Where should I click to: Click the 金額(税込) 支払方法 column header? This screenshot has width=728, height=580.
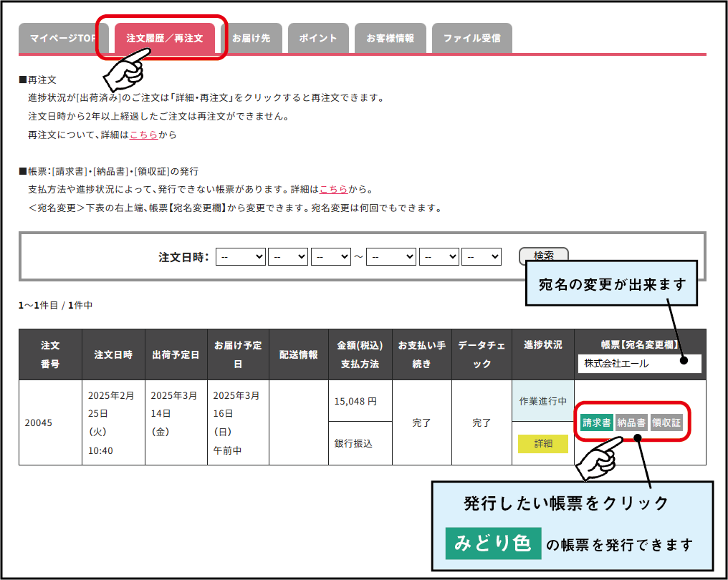point(360,355)
